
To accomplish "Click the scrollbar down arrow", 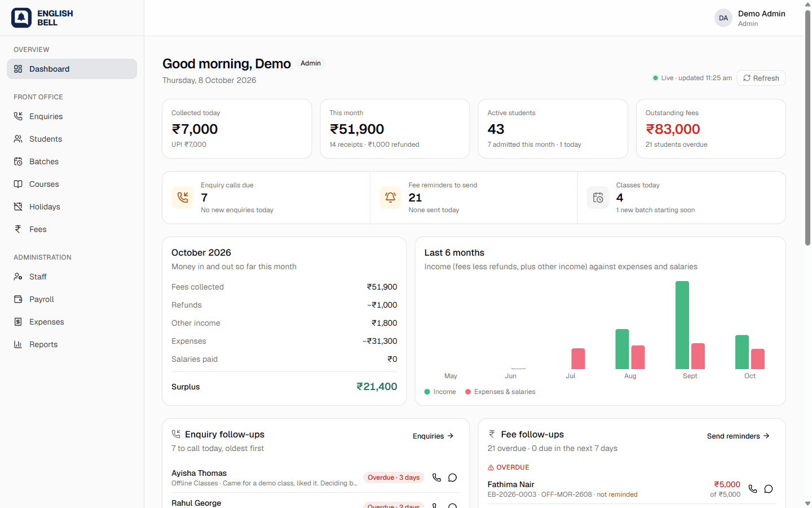I will coord(807,503).
